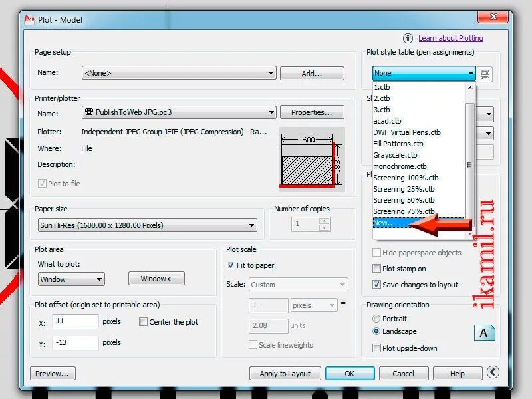Click the Number of copies field
The width and height of the screenshot is (532, 399).
(x=305, y=224)
